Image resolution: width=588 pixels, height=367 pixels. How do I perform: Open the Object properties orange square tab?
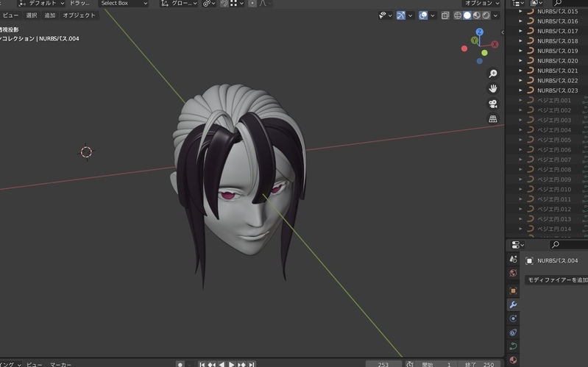coord(513,291)
